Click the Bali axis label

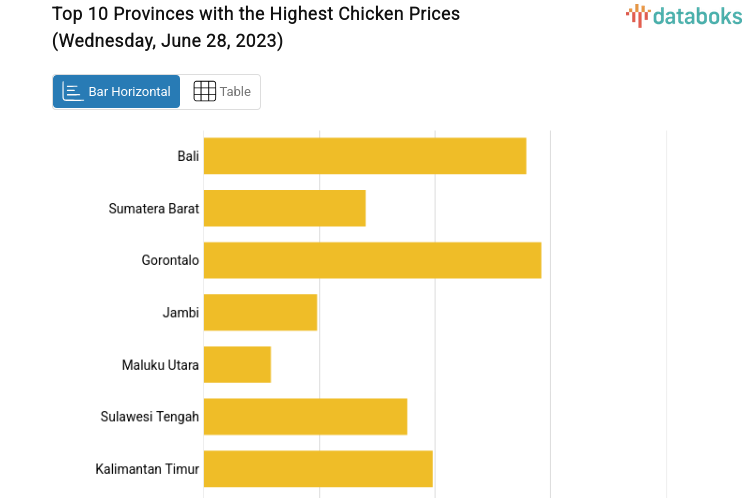(x=188, y=156)
